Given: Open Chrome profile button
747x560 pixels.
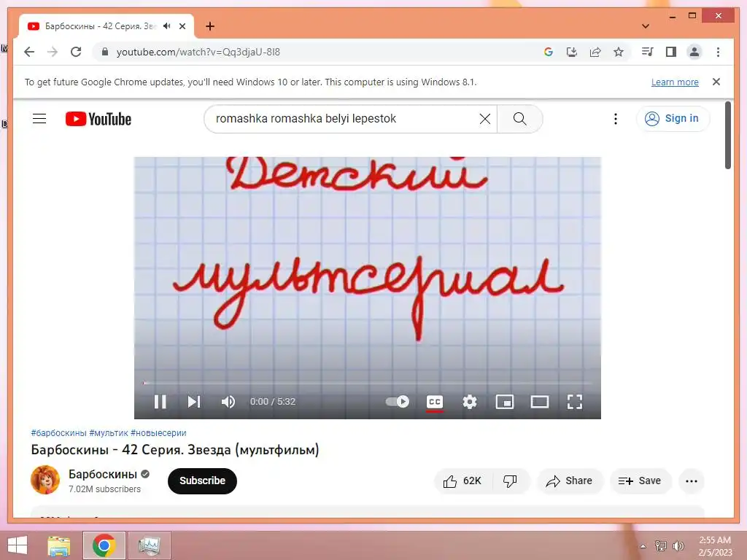Looking at the screenshot, I should pyautogui.click(x=694, y=52).
